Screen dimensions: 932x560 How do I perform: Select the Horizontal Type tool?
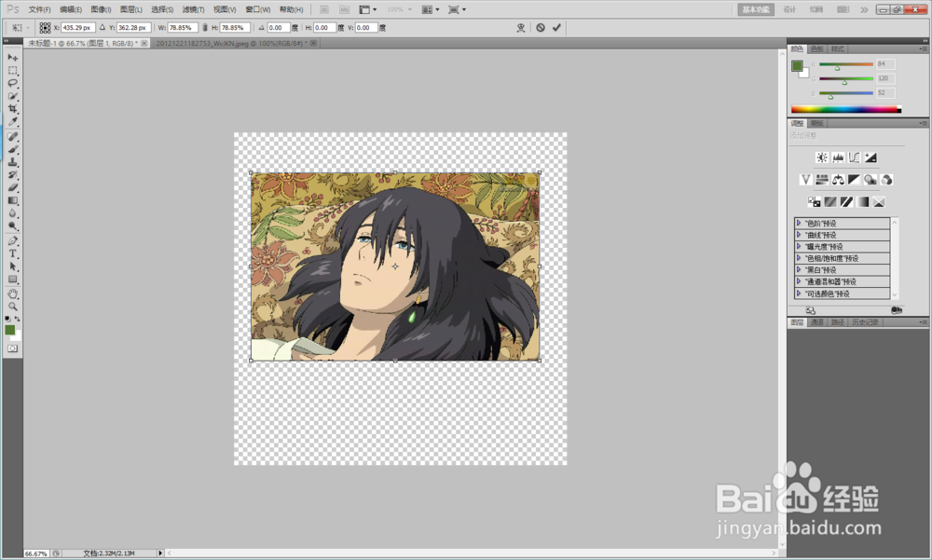coord(12,253)
